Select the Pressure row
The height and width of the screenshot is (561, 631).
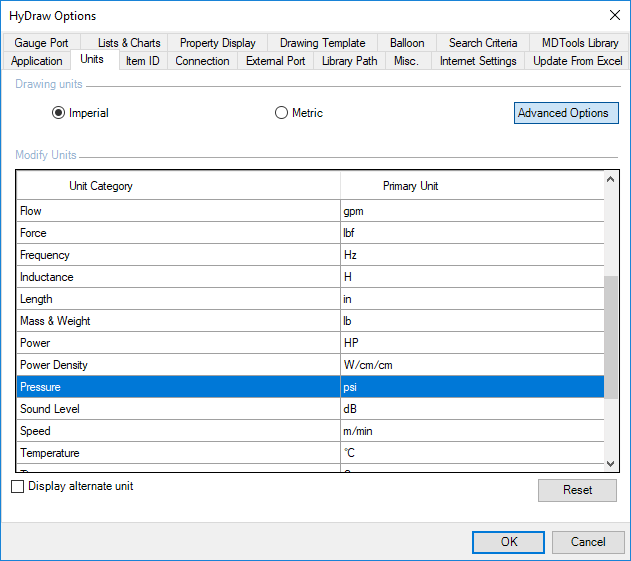click(310, 387)
